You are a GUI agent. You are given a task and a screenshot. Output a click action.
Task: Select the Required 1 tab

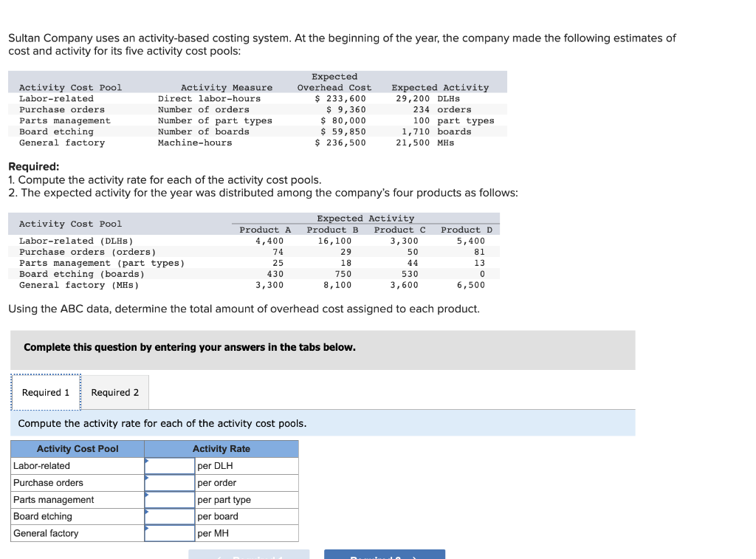click(x=46, y=392)
